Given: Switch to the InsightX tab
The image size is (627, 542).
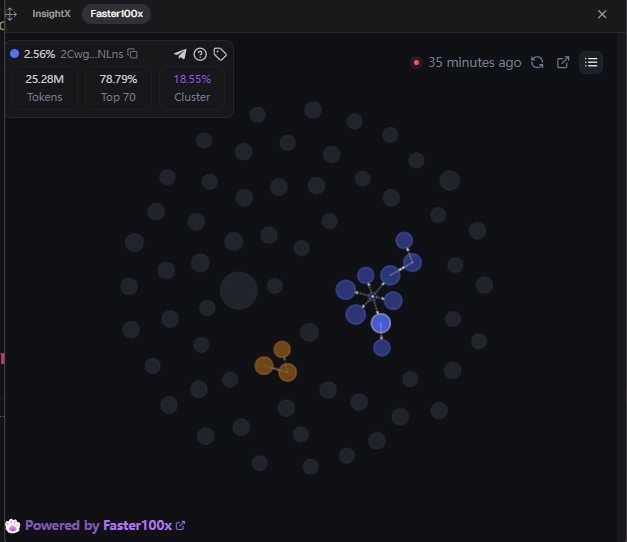Looking at the screenshot, I should [51, 14].
